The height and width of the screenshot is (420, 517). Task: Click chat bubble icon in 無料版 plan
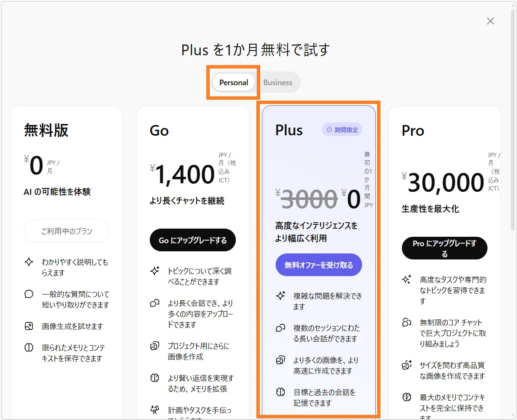click(x=29, y=294)
